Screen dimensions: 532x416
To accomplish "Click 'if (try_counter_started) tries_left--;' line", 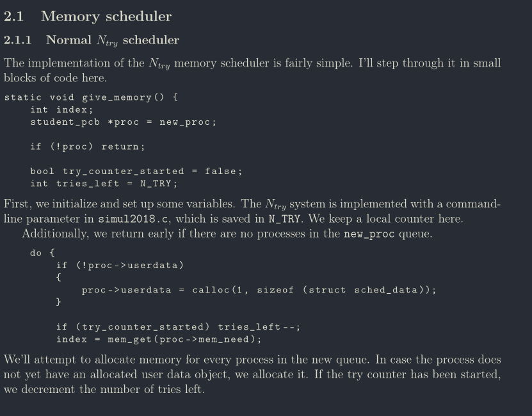I will coord(178,327).
